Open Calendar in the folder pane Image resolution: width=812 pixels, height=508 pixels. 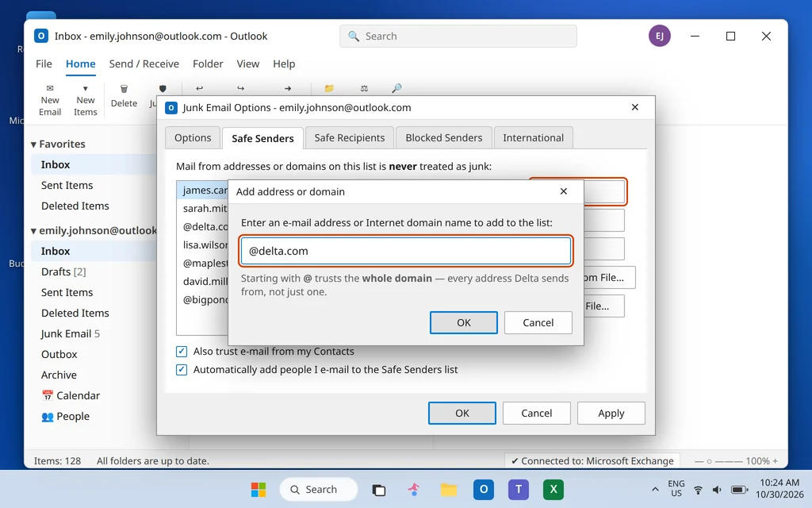(x=71, y=395)
